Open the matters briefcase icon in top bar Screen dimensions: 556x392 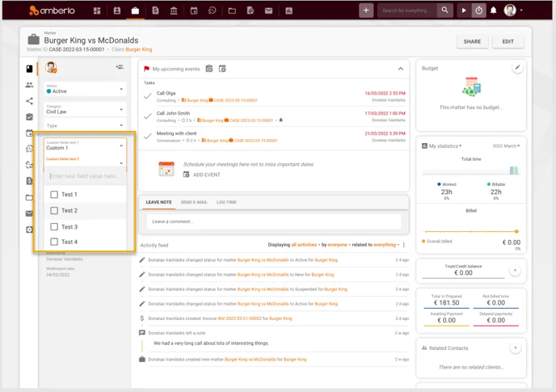pyautogui.click(x=135, y=11)
